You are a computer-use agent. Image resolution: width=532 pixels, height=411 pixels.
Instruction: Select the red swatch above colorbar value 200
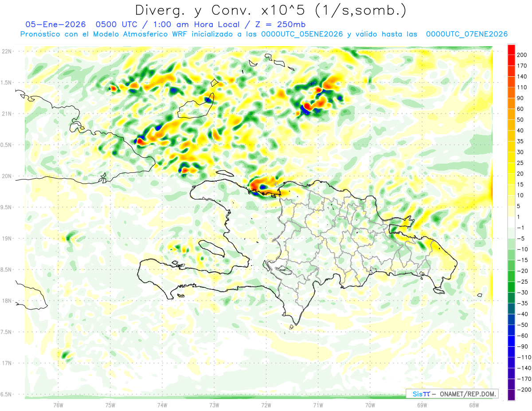(x=511, y=50)
